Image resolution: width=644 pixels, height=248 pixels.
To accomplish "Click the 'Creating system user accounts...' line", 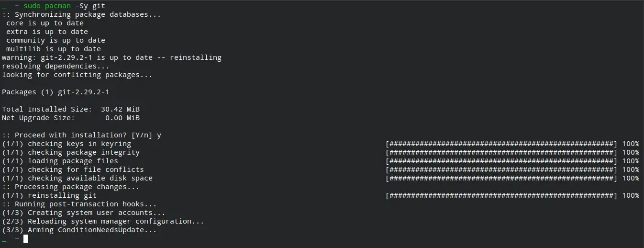I will (x=84, y=213).
